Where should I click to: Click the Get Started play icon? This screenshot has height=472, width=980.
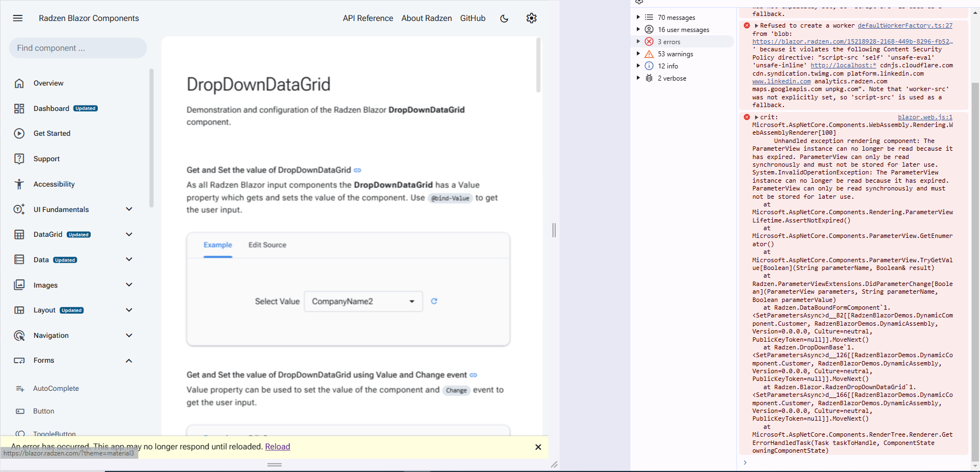click(19, 134)
